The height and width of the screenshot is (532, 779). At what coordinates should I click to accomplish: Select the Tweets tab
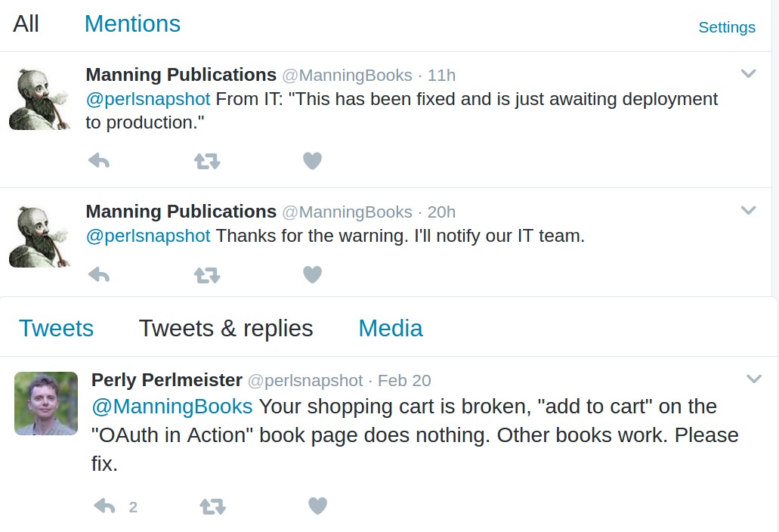point(56,328)
